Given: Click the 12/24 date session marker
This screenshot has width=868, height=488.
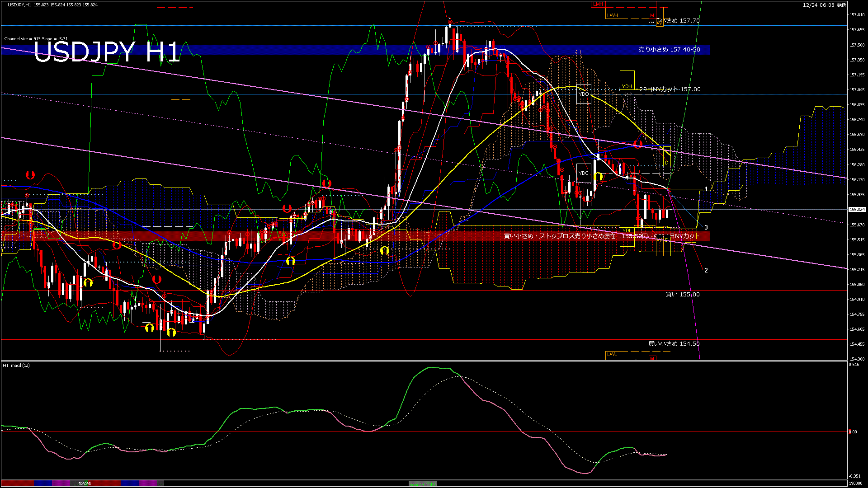Looking at the screenshot, I should (85, 483).
